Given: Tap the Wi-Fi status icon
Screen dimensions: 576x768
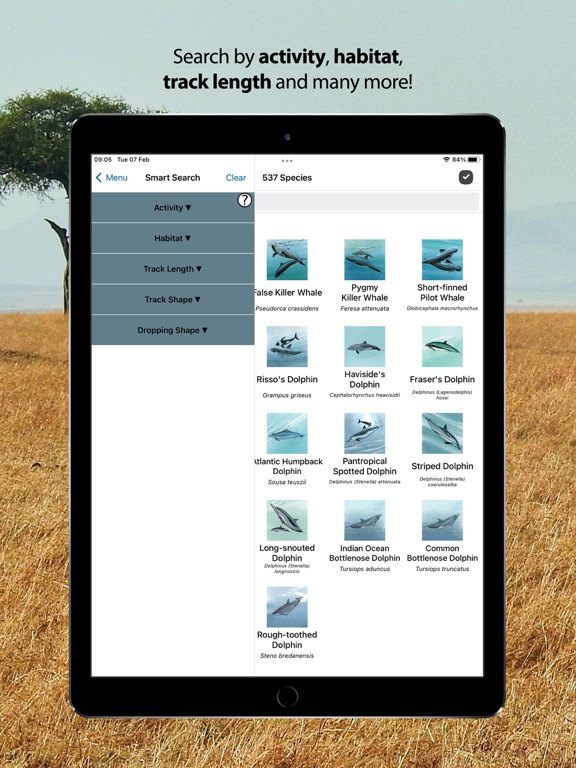Looking at the screenshot, I should click(446, 160).
